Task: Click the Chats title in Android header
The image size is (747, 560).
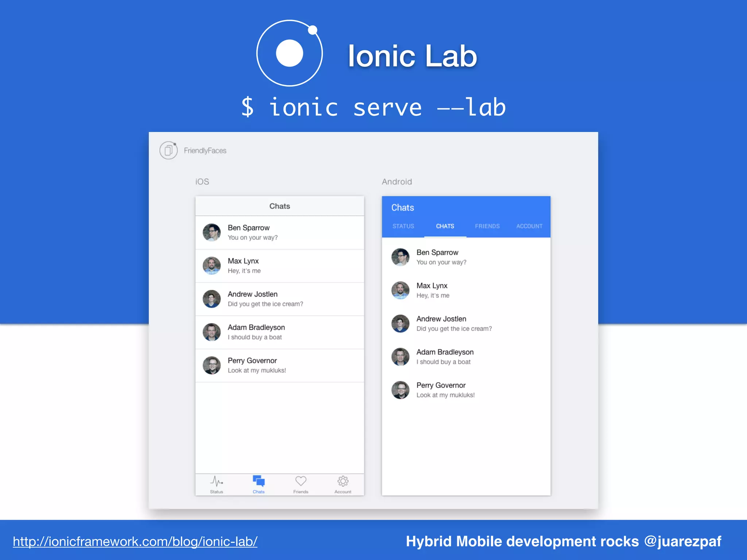Action: tap(403, 208)
